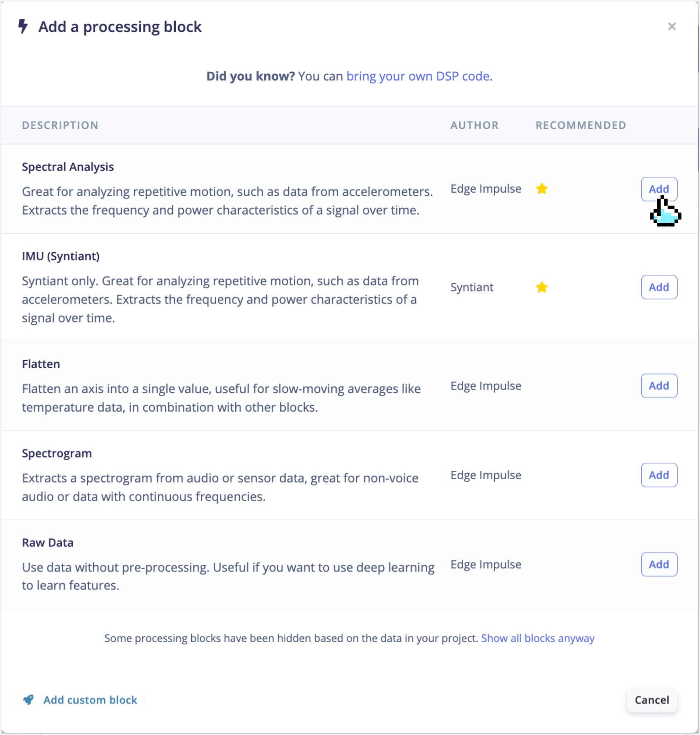Click the IMU (Syntiant) recommended star
The width and height of the screenshot is (700, 735).
(542, 287)
